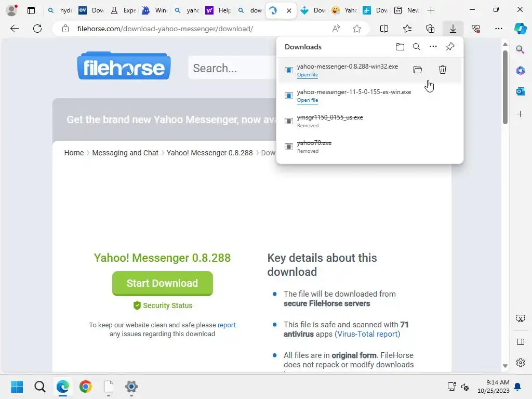Screen dimensions: 532x399
Task: Open more options in Downloads panel
Action: click(433, 47)
